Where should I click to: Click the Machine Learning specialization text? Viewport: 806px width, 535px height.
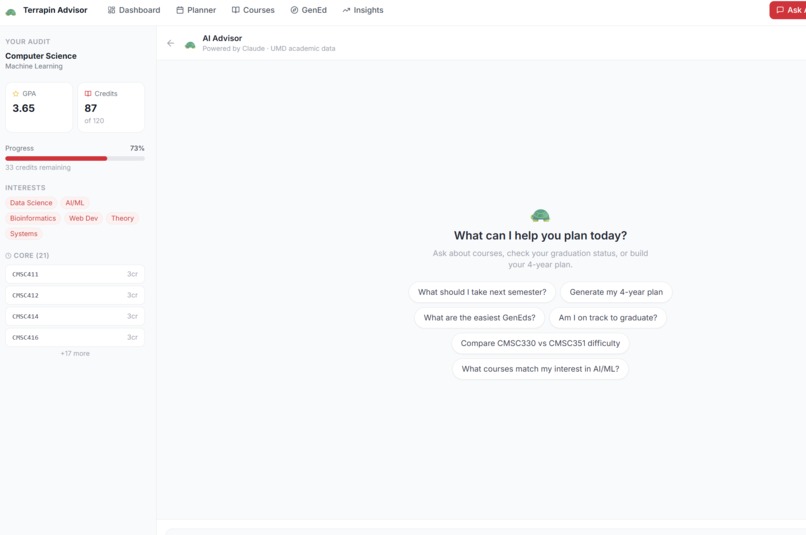click(34, 66)
